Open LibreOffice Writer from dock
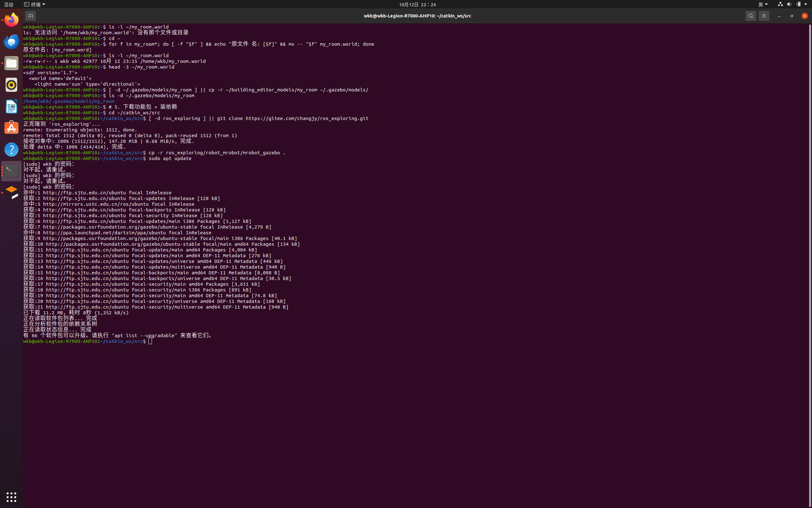 (x=11, y=106)
